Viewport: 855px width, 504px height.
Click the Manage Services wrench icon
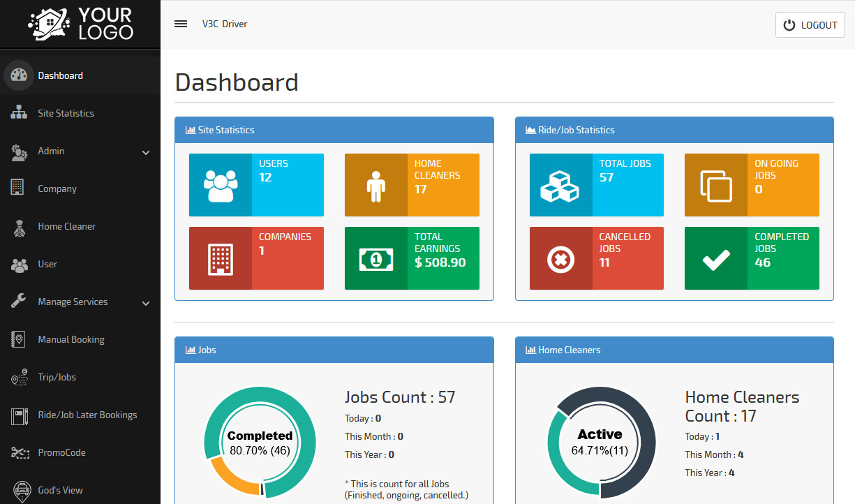[x=19, y=301]
